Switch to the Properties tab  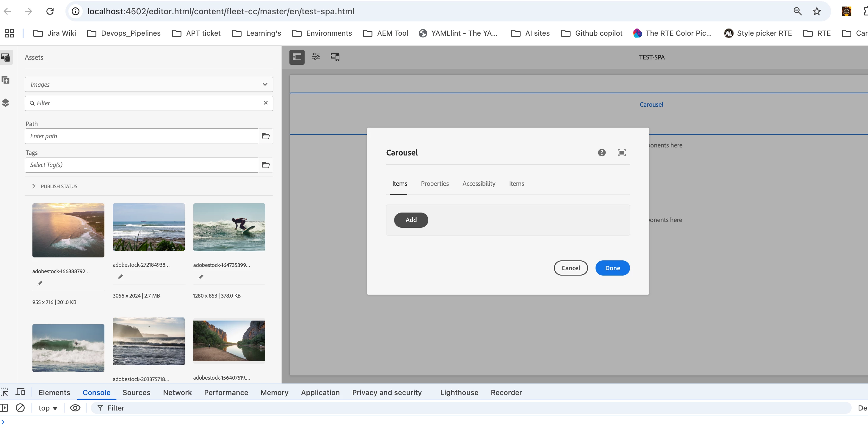click(434, 183)
